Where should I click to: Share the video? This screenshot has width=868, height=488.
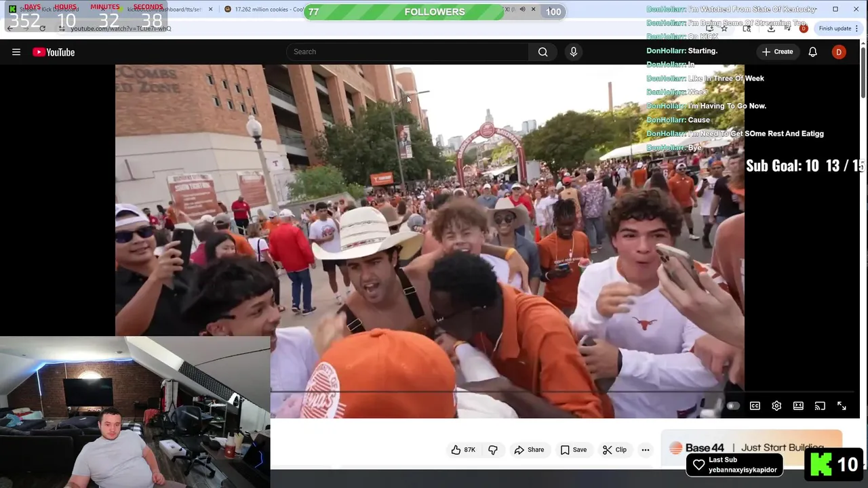pyautogui.click(x=529, y=449)
